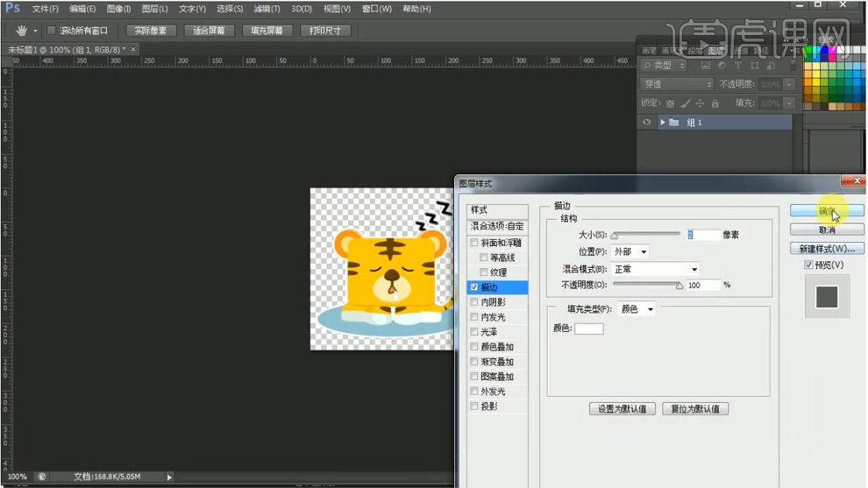
Task: Open the 图层(L) menu
Action: point(155,9)
